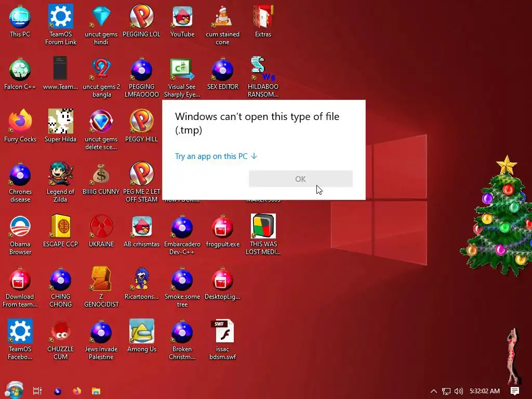Select 'uncut gems delete sce...' icon
Image resolution: width=532 pixels, height=399 pixels.
(101, 130)
